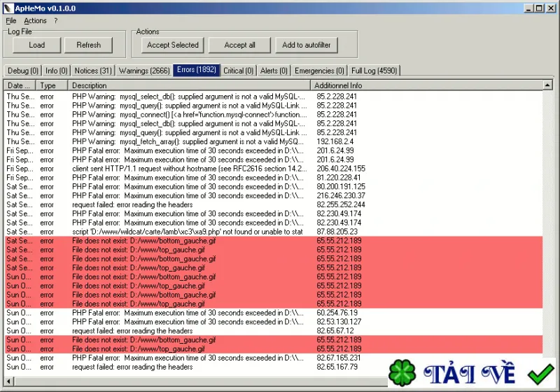The width and height of the screenshot is (560, 392).
Task: Click the horizontal scrollbar left arrow
Action: click(9, 381)
